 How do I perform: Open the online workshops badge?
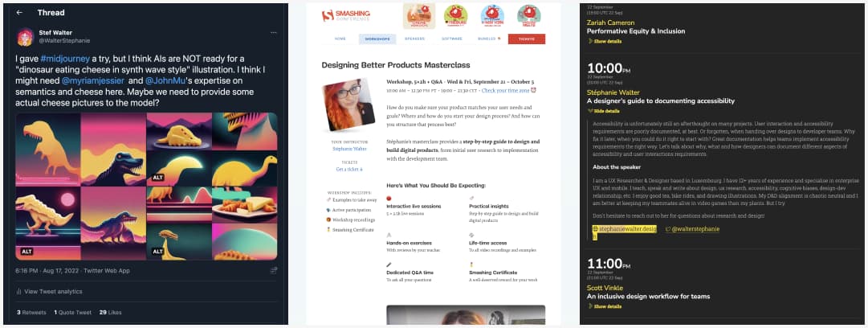418,15
